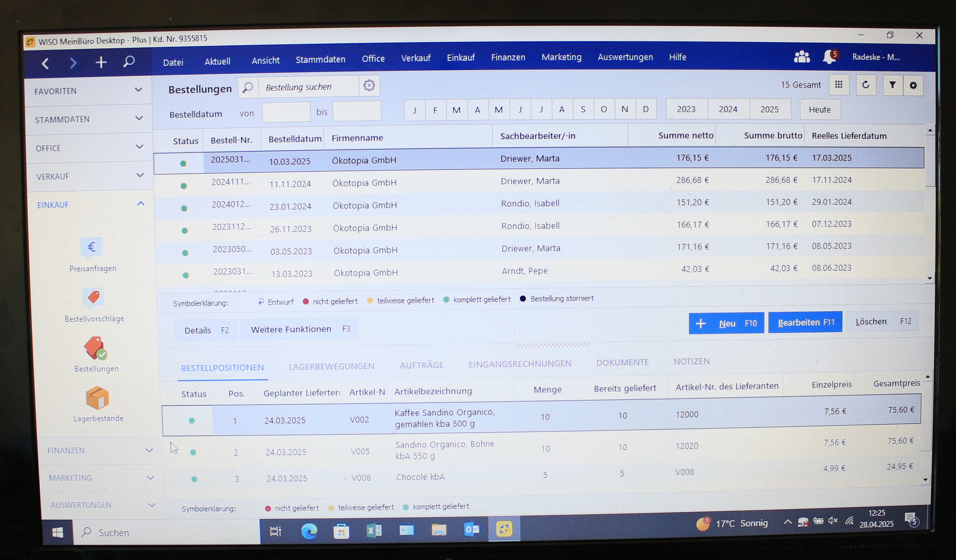Click the Bearbeiten F11 button

(x=805, y=323)
